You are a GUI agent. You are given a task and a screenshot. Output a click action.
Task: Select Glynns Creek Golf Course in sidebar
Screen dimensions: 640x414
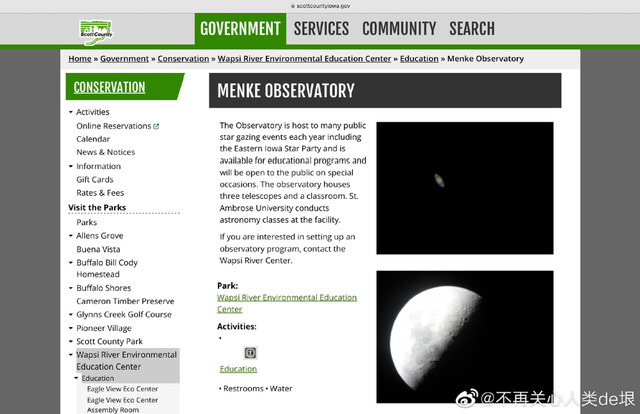pyautogui.click(x=124, y=314)
